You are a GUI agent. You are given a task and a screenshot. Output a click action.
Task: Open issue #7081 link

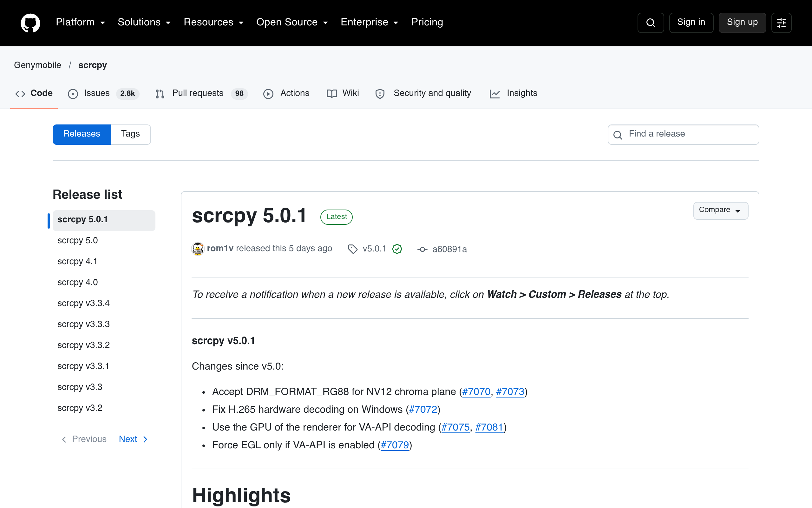tap(489, 428)
